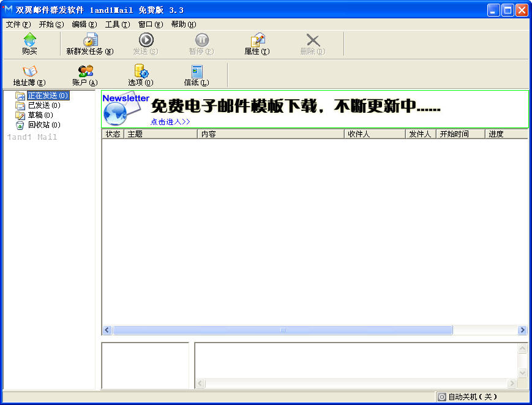Open the 窗口 menu
The image size is (532, 405).
tap(151, 25)
